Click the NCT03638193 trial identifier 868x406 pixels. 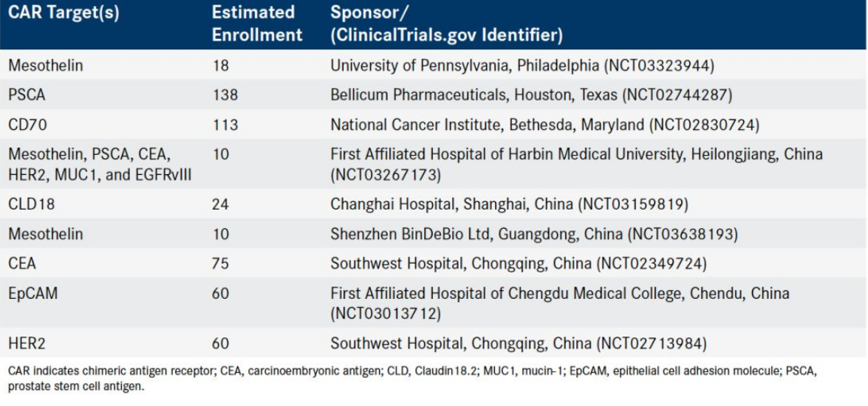[x=682, y=235]
